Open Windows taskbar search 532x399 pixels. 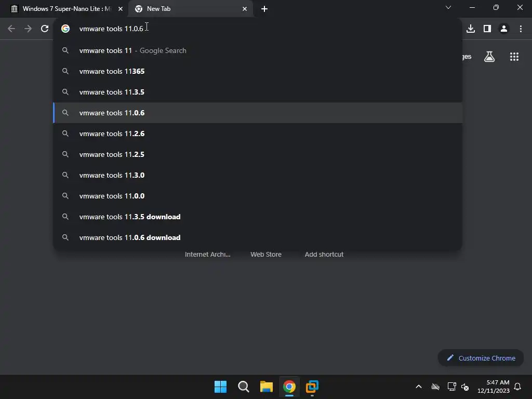[244, 387]
